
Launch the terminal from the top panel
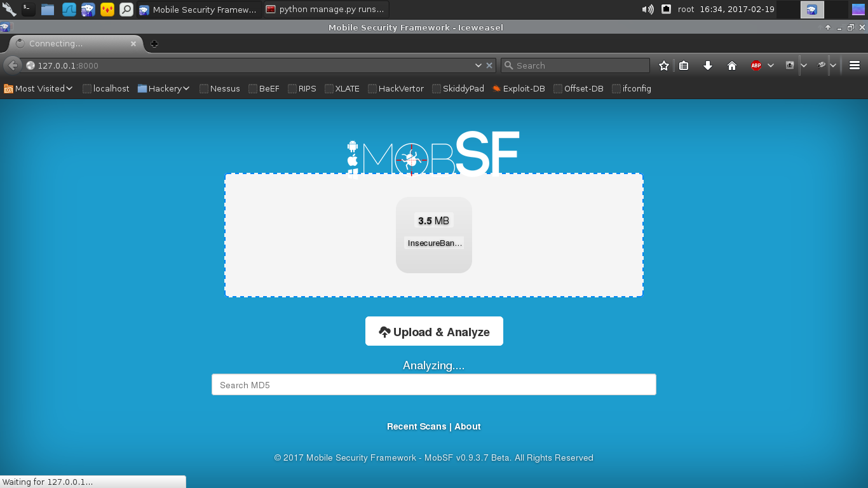[28, 9]
